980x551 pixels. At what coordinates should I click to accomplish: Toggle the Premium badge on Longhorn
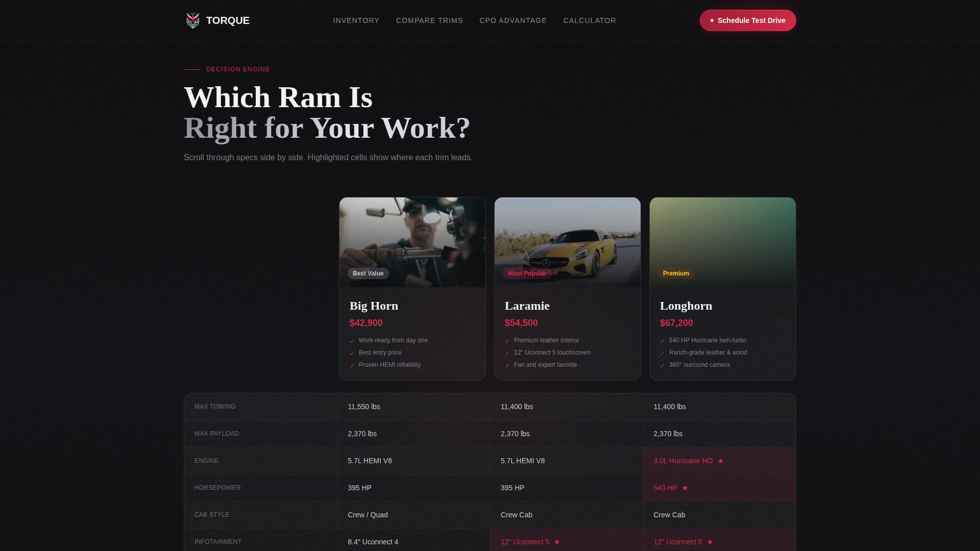(676, 273)
